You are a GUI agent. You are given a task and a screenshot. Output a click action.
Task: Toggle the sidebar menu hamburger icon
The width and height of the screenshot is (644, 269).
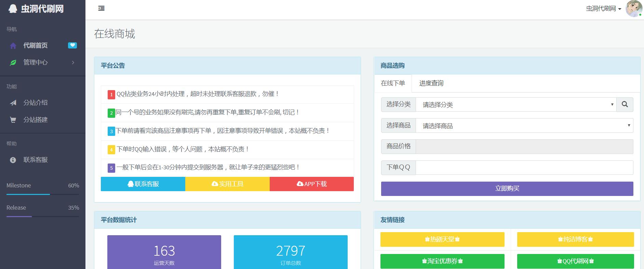click(101, 9)
